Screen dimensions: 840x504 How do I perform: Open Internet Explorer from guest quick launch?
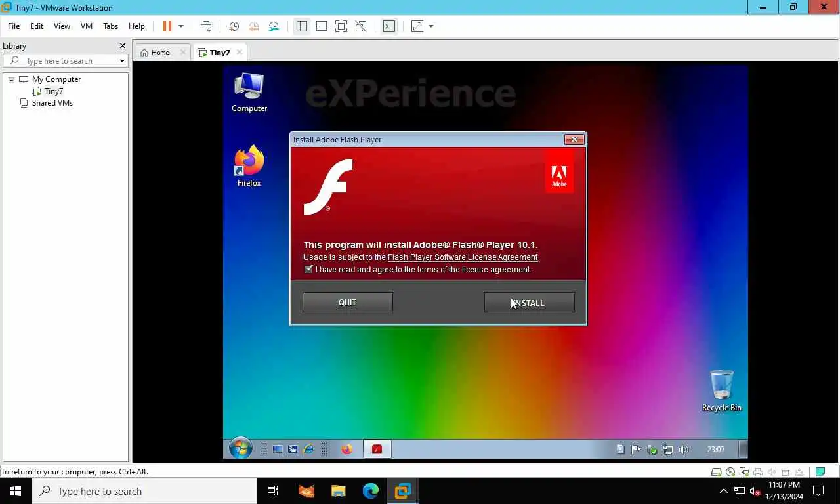pyautogui.click(x=308, y=450)
